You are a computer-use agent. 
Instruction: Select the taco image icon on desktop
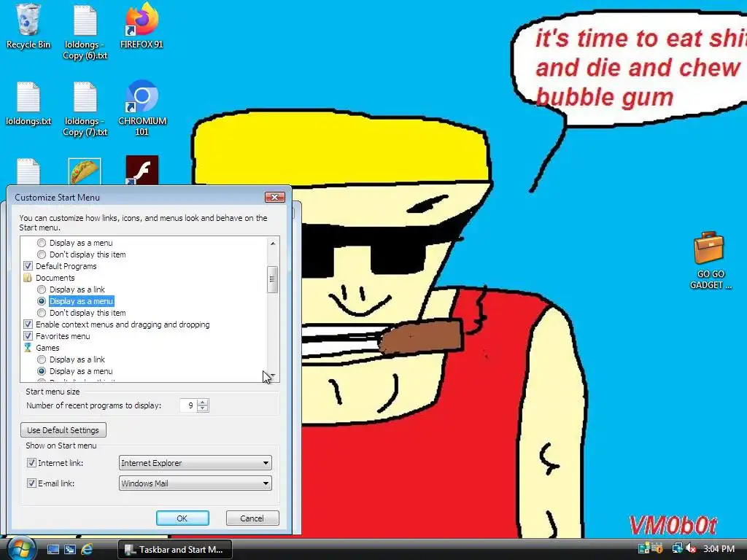[x=85, y=171]
